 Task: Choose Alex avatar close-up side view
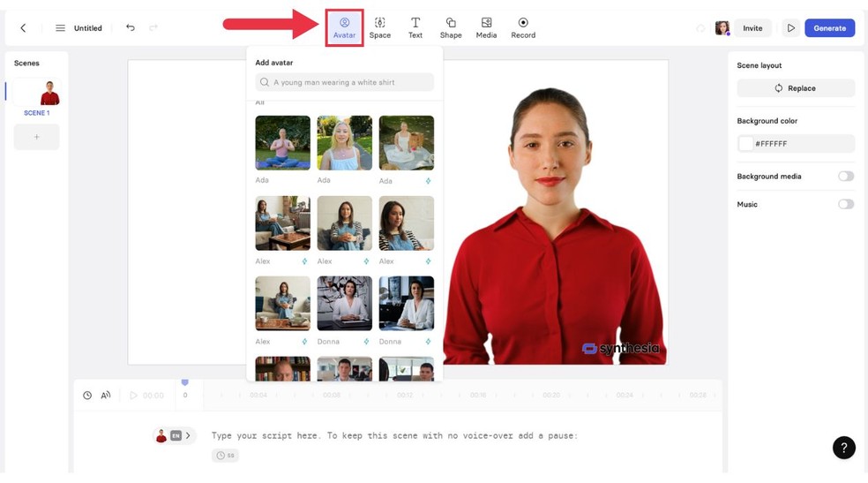(407, 223)
